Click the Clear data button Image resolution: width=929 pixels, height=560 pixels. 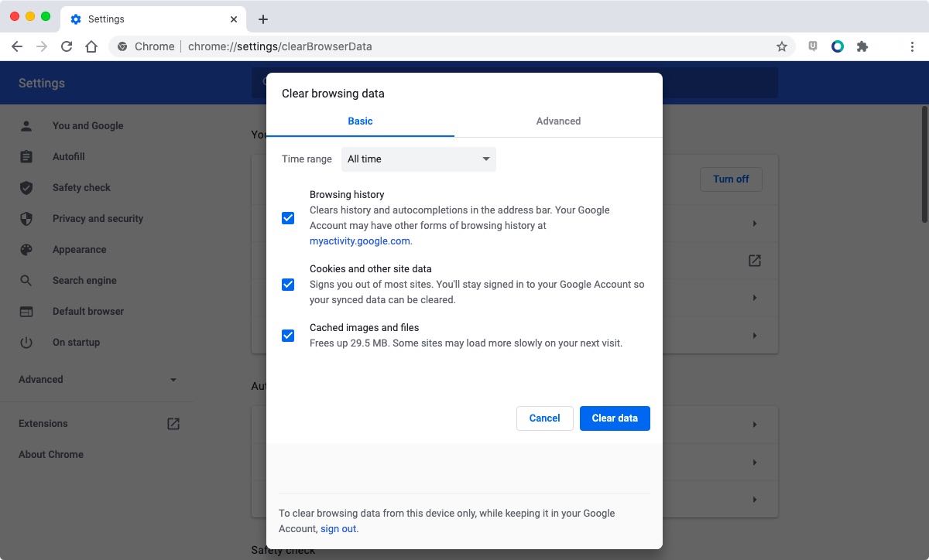[x=615, y=418]
